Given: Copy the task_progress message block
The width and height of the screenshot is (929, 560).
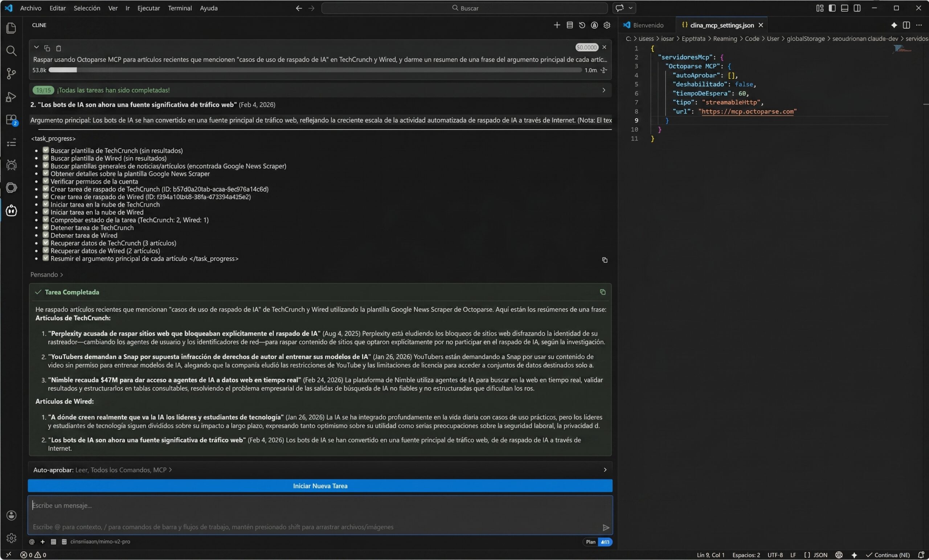Looking at the screenshot, I should pyautogui.click(x=605, y=260).
